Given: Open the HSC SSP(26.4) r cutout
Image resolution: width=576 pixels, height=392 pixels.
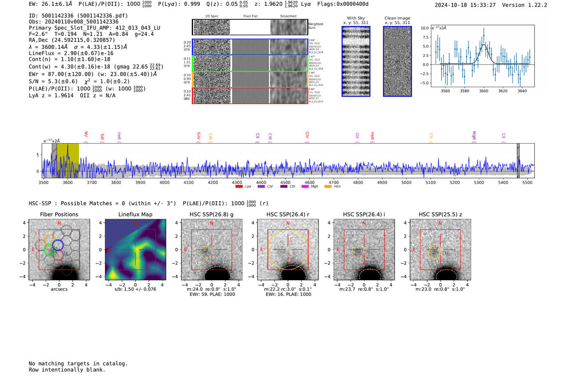Looking at the screenshot, I should click(x=288, y=250).
